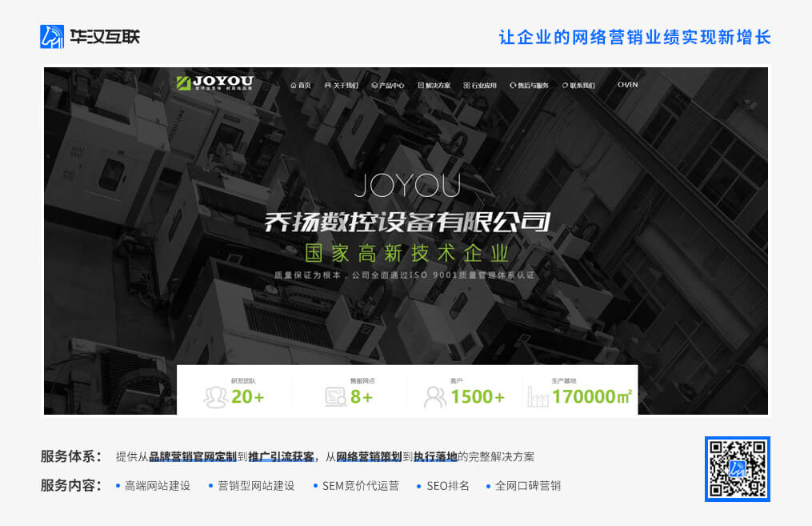Click the slogan 让企业的网络营销业绩实现新增长

pyautogui.click(x=635, y=38)
